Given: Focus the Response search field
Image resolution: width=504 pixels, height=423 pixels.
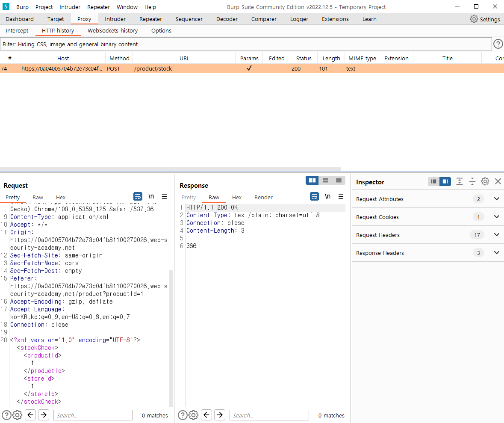Looking at the screenshot, I should pos(269,415).
